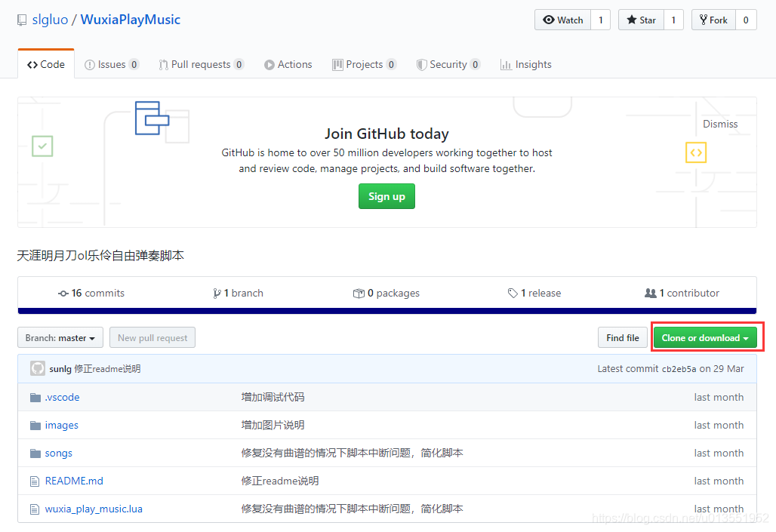
Task: Open the Actions tab
Action: coord(288,64)
